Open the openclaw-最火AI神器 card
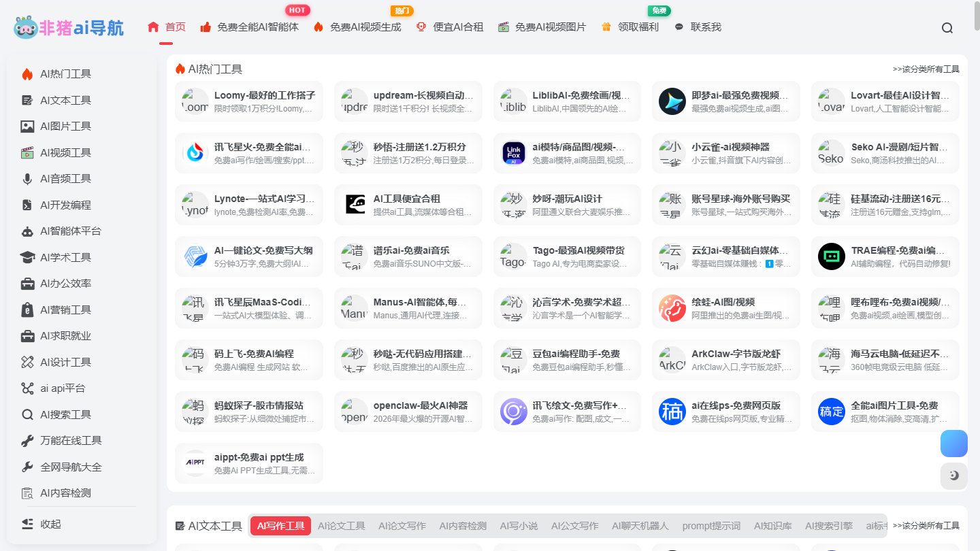Screen dimensions: 980x551 (408, 412)
